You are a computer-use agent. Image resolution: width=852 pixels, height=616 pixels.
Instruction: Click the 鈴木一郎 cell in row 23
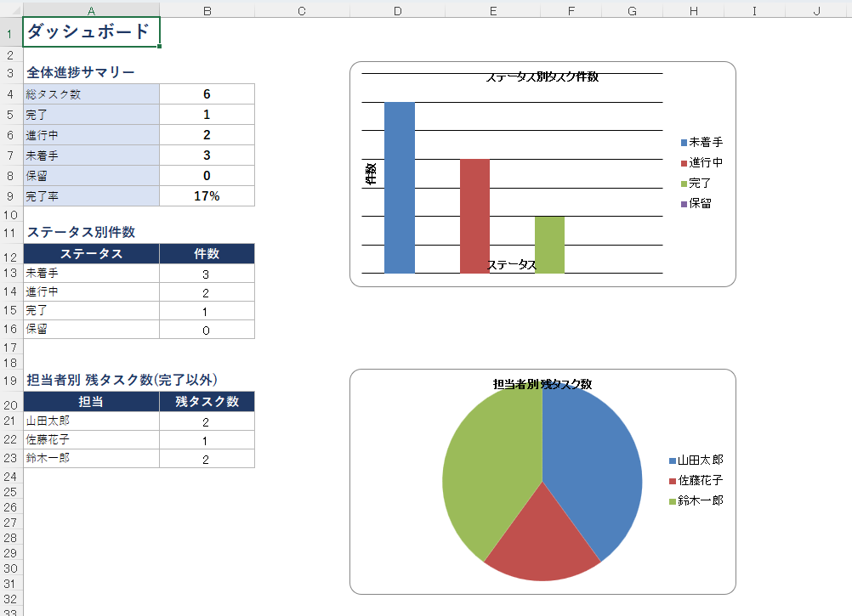(91, 458)
